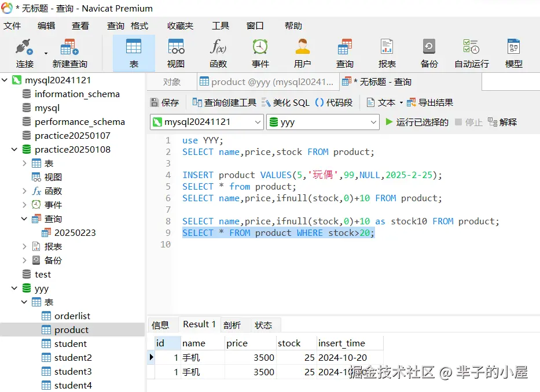The width and height of the screenshot is (540, 392).
Task: Open the 编辑 menu
Action: click(x=46, y=26)
